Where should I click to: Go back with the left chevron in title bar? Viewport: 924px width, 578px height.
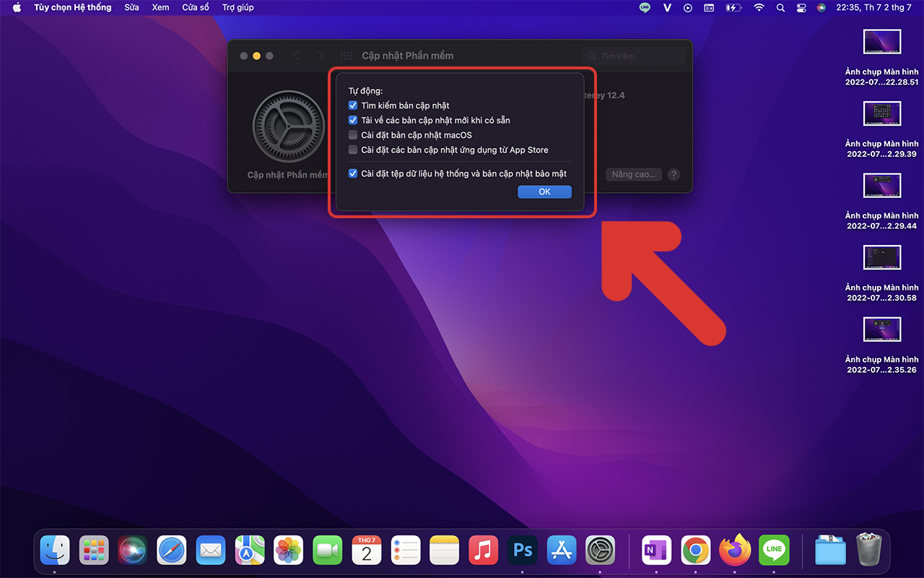[296, 56]
